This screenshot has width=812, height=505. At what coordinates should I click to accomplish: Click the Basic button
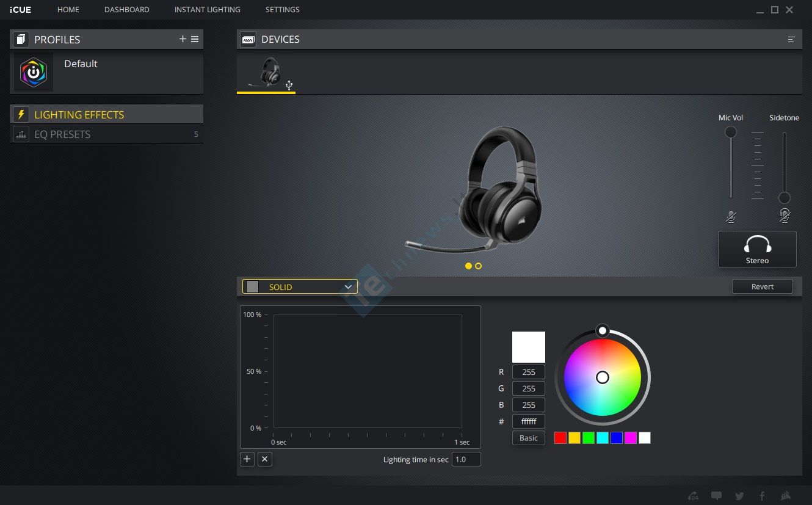pyautogui.click(x=529, y=438)
